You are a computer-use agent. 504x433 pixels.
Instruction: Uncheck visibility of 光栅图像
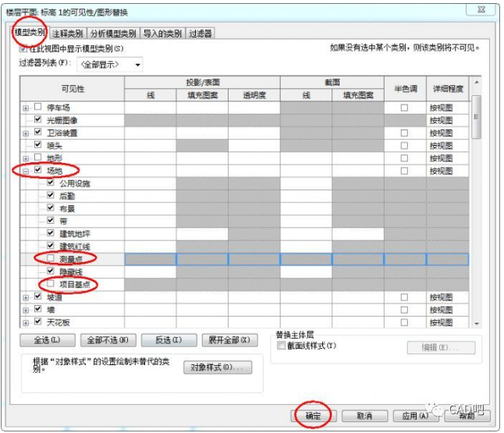pos(38,119)
